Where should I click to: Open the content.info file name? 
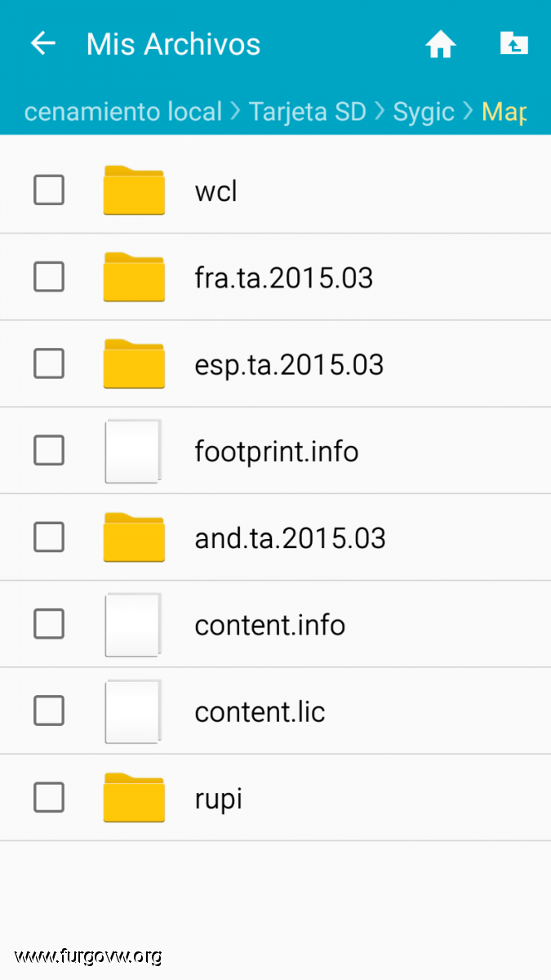tap(269, 625)
